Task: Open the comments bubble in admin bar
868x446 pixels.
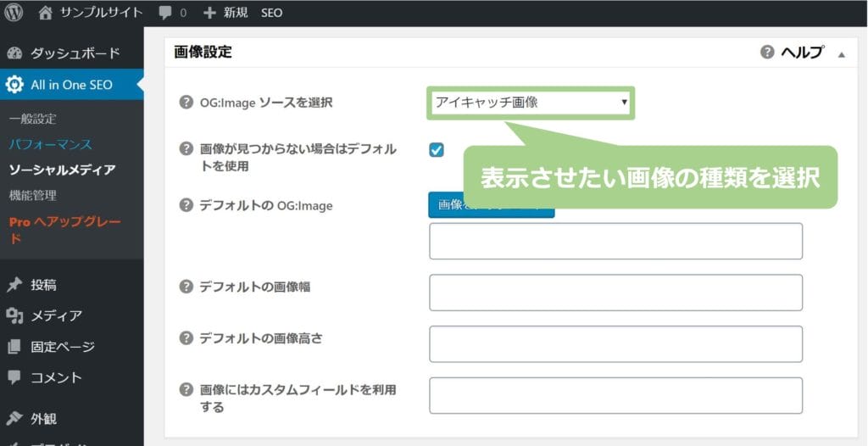Action: (172, 13)
